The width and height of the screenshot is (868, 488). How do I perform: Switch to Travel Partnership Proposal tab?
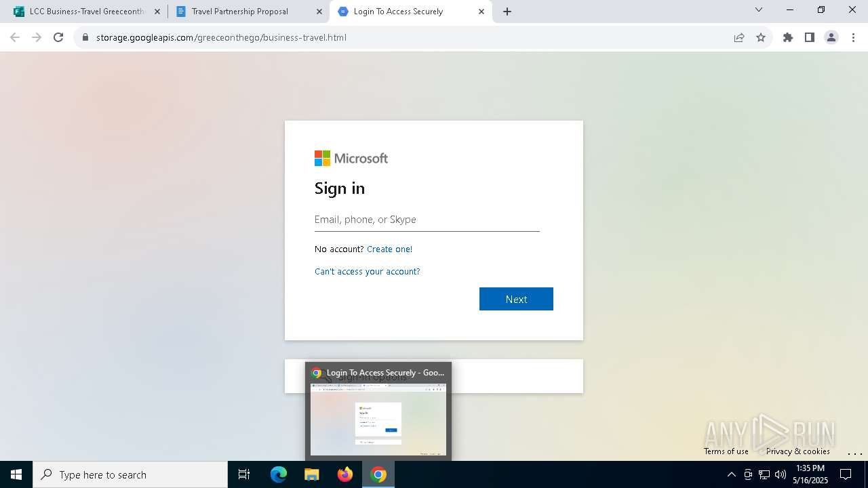click(248, 12)
